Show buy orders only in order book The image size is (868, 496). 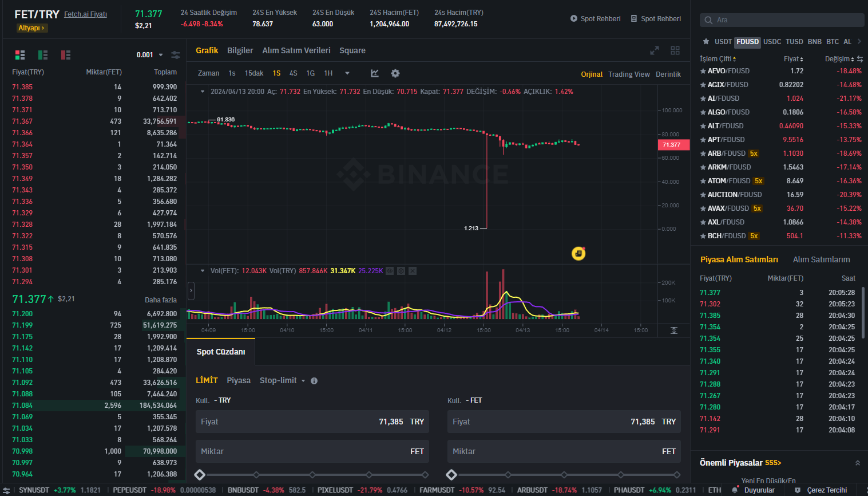click(x=43, y=55)
